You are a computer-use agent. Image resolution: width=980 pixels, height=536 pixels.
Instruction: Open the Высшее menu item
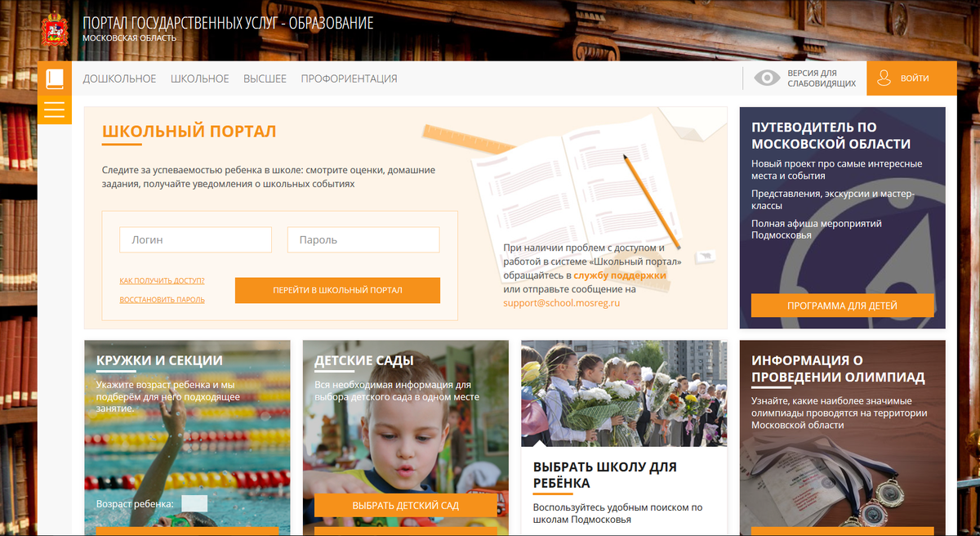point(265,78)
